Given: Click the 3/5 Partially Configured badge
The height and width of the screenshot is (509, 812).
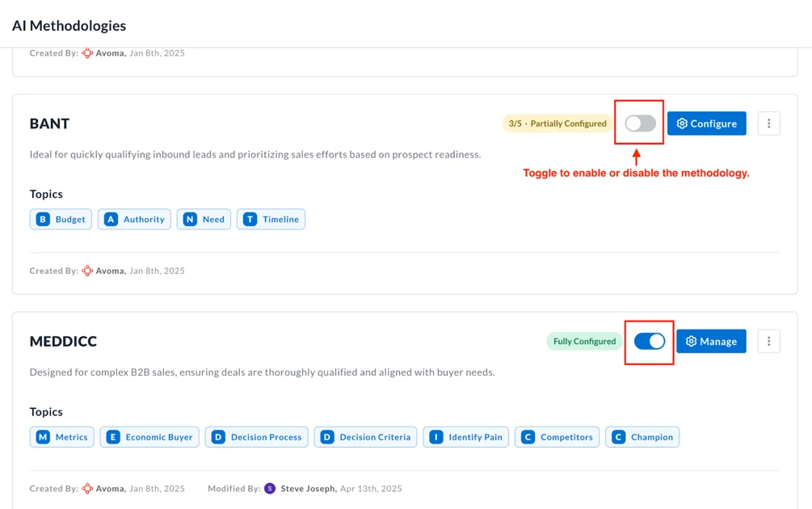Looking at the screenshot, I should 557,124.
